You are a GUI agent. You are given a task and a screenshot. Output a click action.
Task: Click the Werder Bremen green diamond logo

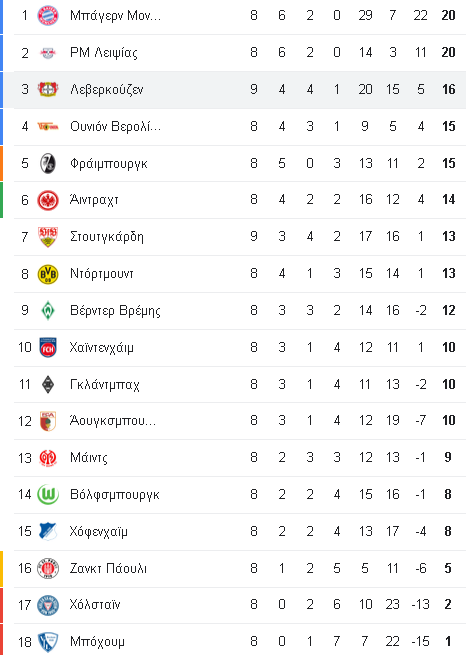tap(48, 311)
